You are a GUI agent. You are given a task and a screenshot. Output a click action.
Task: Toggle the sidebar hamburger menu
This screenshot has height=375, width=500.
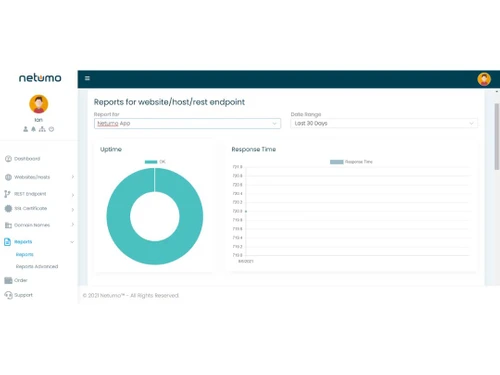pyautogui.click(x=87, y=78)
